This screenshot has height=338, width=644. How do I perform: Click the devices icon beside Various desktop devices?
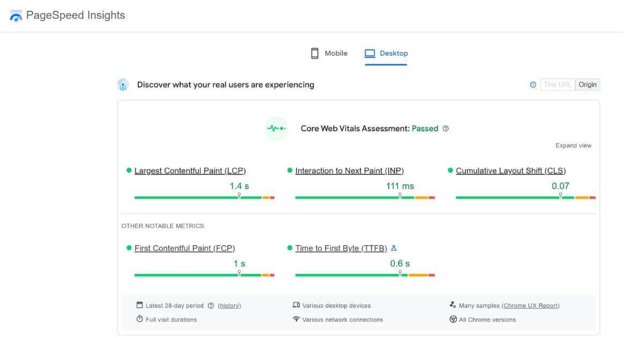(x=296, y=305)
